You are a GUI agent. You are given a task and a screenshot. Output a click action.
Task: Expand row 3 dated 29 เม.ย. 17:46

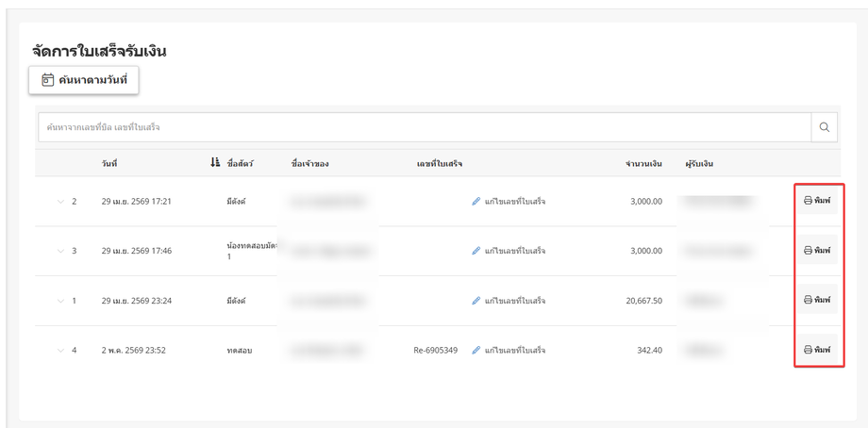61,251
